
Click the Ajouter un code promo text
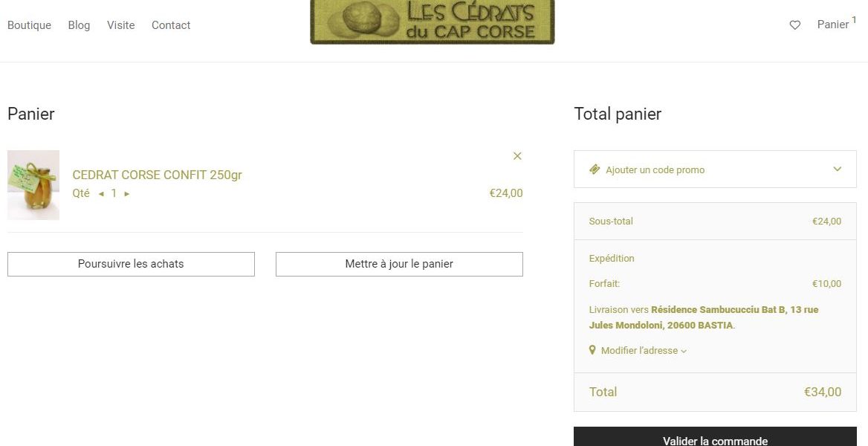pyautogui.click(x=655, y=170)
